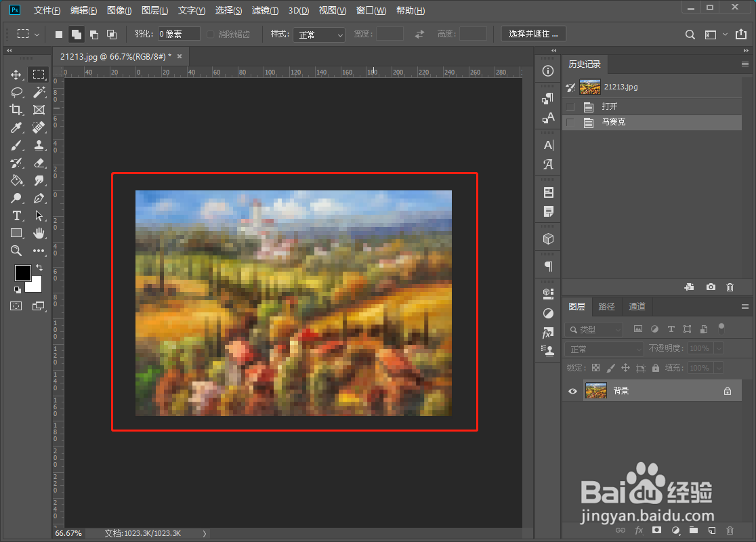Choose Subtract from Selection mode
756x542 pixels.
click(94, 35)
